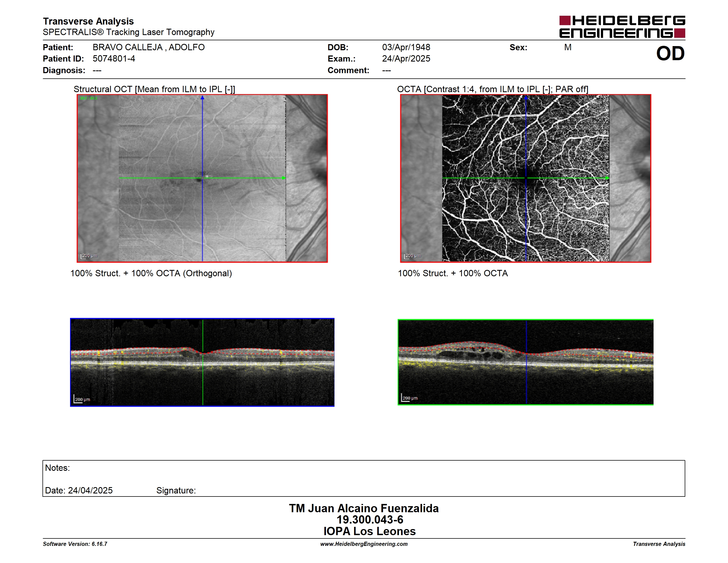Click the patient name BRAVO CALLEJA , ADOLFO
The image size is (728, 563).
pyautogui.click(x=149, y=47)
